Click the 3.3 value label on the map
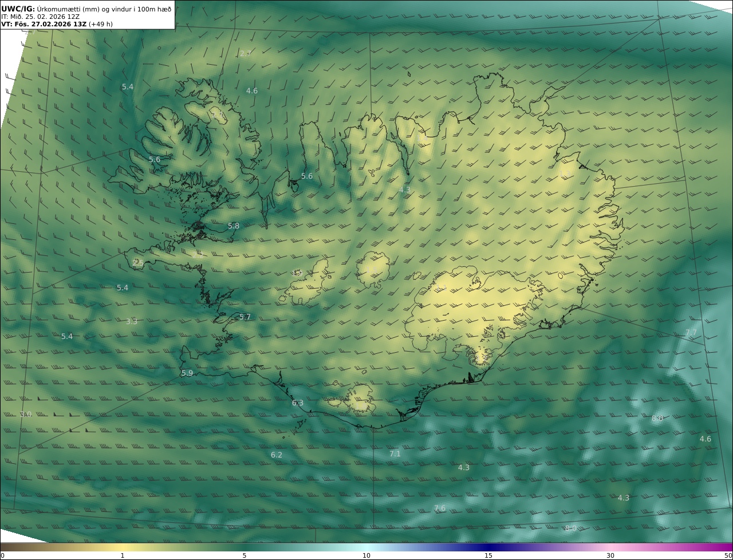The image size is (733, 560). click(132, 321)
